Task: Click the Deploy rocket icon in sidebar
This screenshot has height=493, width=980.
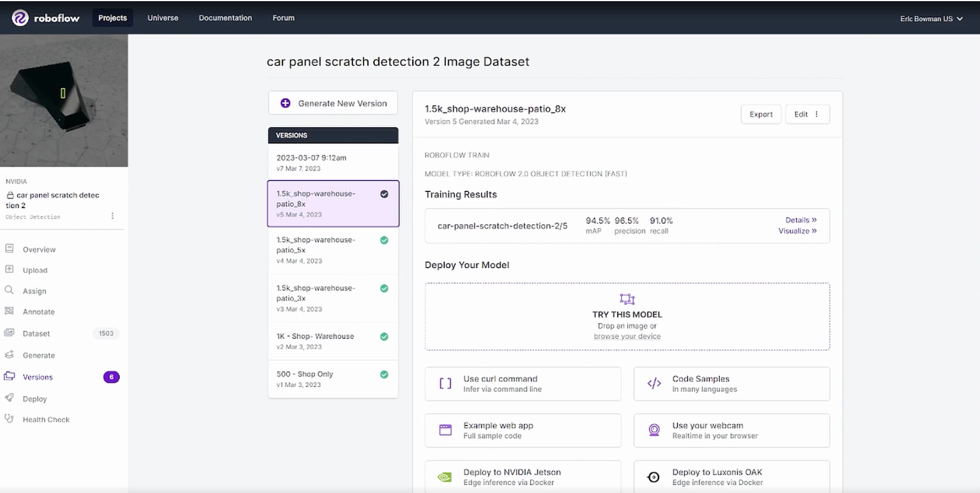Action: (9, 398)
